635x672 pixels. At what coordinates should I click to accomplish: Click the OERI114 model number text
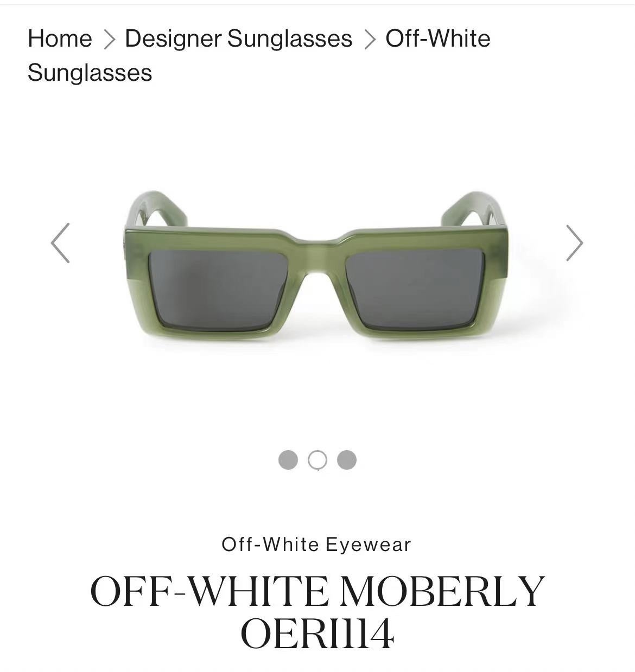pos(317,634)
